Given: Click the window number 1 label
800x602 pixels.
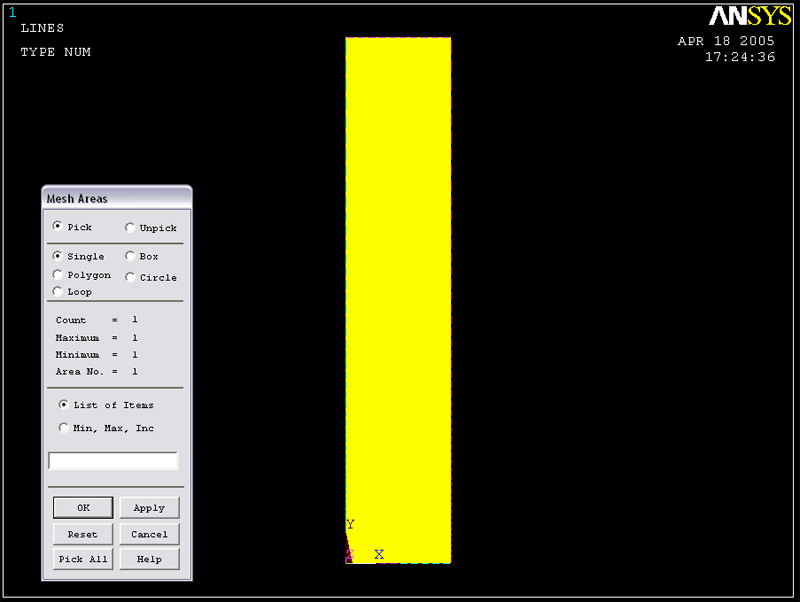Looking at the screenshot, I should 12,12.
